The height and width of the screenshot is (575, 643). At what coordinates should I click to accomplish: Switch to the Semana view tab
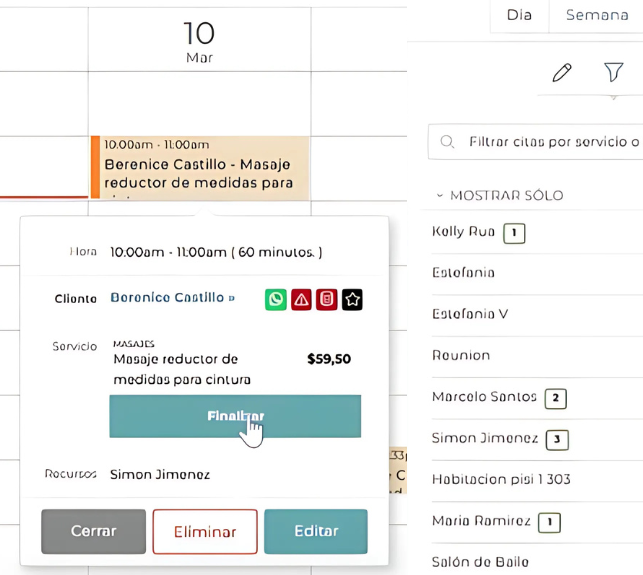pos(596,16)
